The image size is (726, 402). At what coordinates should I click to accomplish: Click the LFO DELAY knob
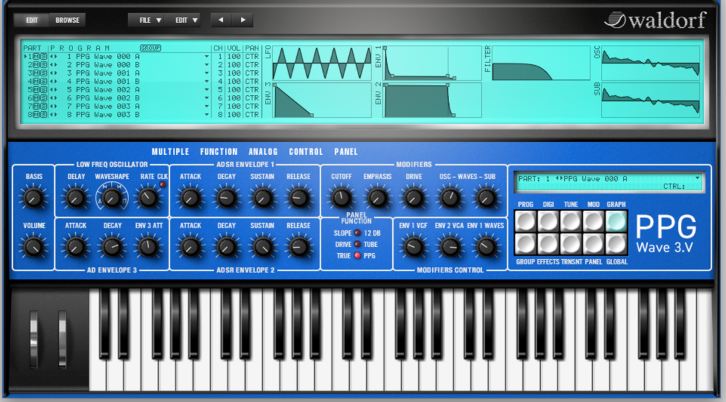[75, 198]
